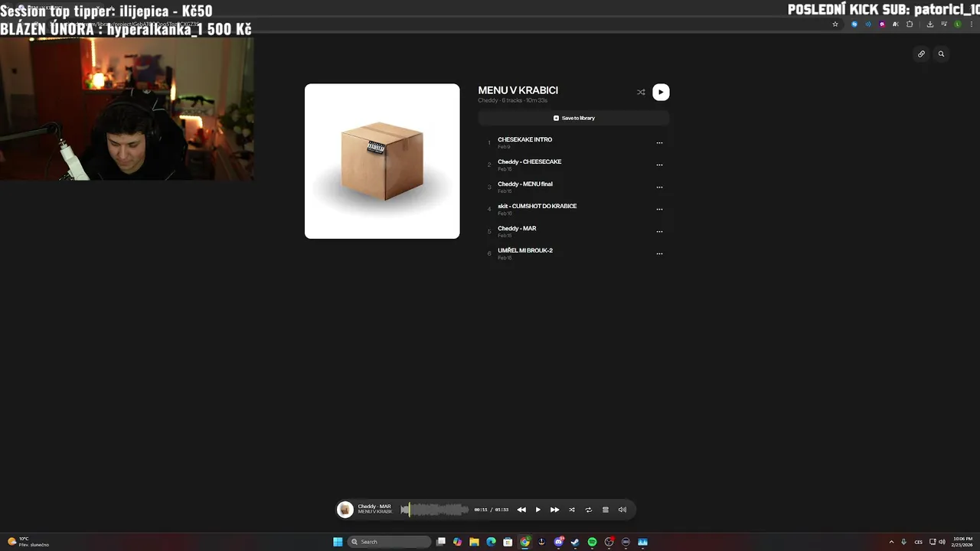Open the AK browser extension
The height and width of the screenshot is (551, 980).
(x=896, y=24)
